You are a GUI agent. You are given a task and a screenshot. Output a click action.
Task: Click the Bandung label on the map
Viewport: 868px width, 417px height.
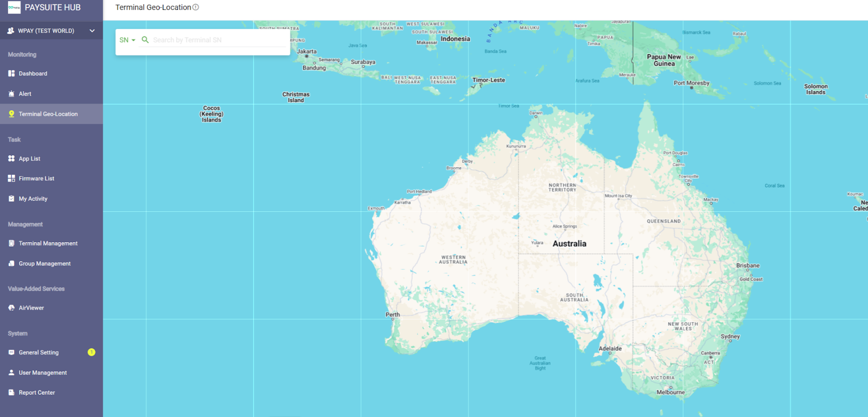point(314,68)
